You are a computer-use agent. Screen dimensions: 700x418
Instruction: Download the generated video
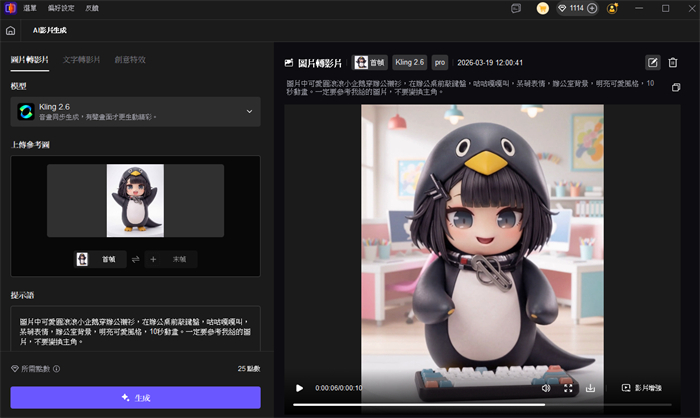coord(590,388)
